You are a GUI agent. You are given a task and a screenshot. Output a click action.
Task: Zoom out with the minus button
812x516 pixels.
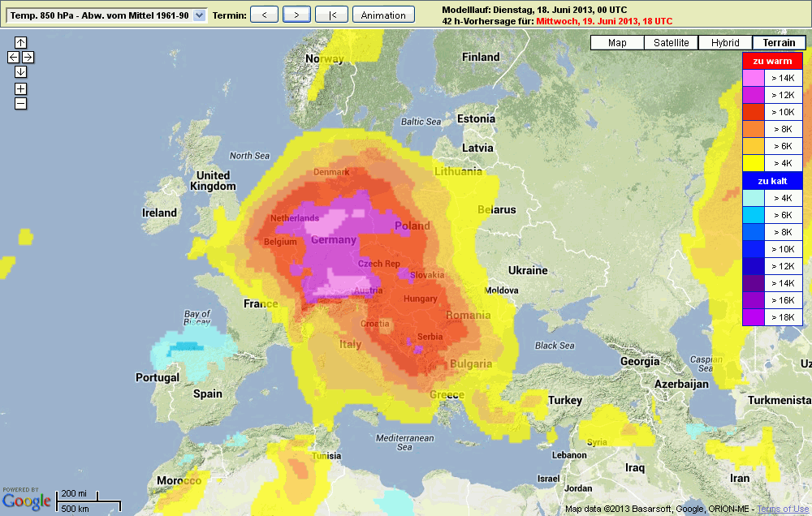click(x=20, y=103)
